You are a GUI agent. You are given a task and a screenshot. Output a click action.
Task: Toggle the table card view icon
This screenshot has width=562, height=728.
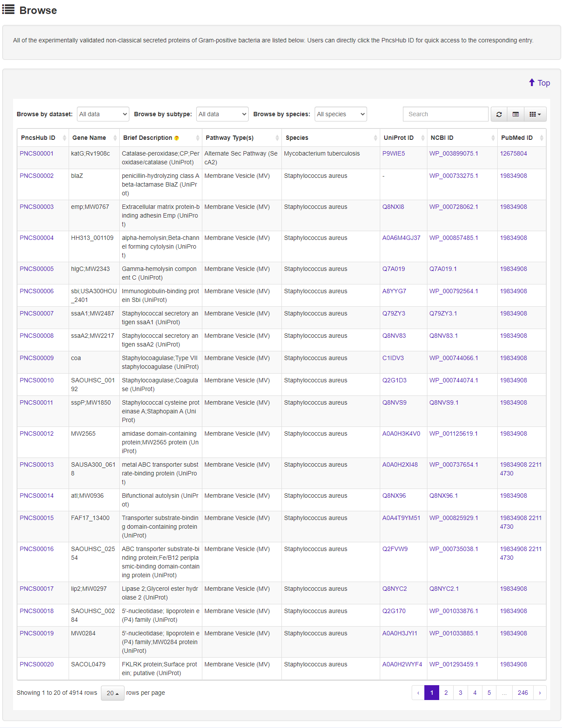coord(516,114)
